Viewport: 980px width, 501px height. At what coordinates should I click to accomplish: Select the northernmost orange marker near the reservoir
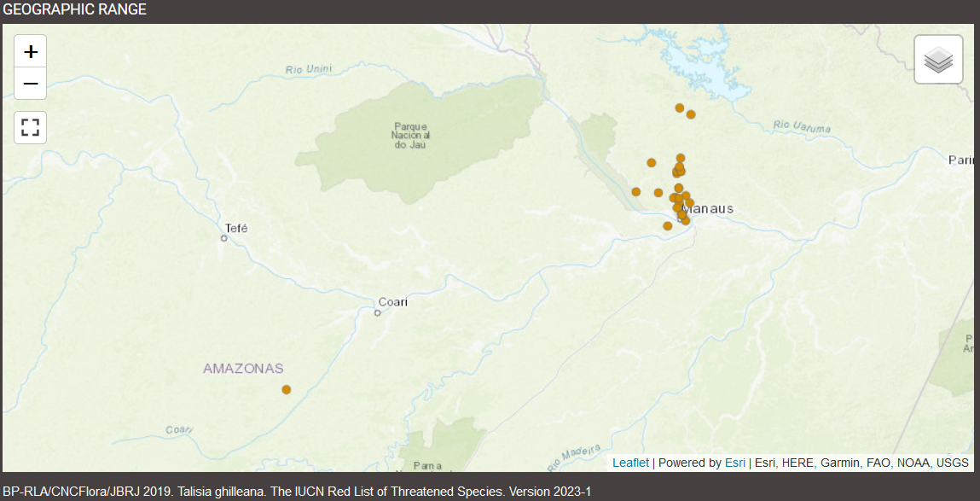click(x=680, y=108)
